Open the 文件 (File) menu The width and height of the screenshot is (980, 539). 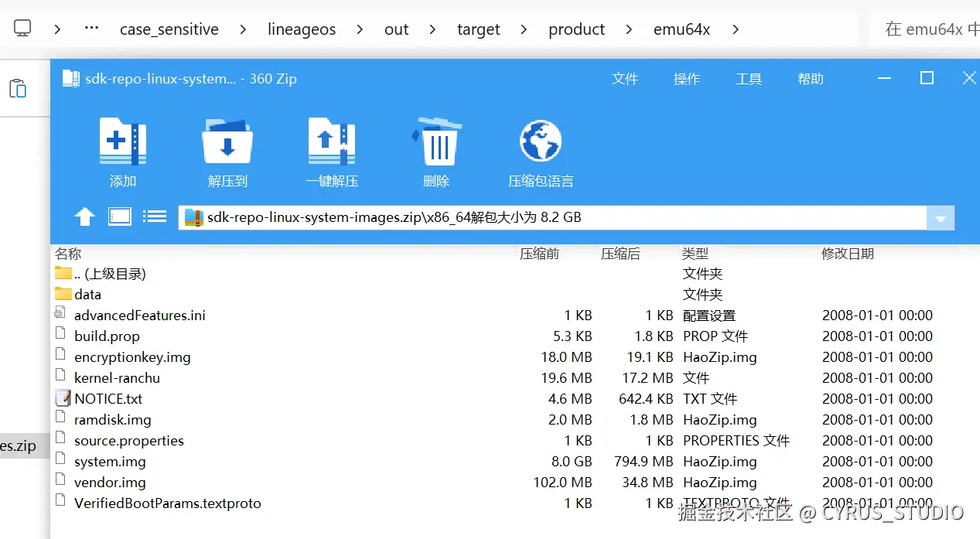tap(625, 79)
